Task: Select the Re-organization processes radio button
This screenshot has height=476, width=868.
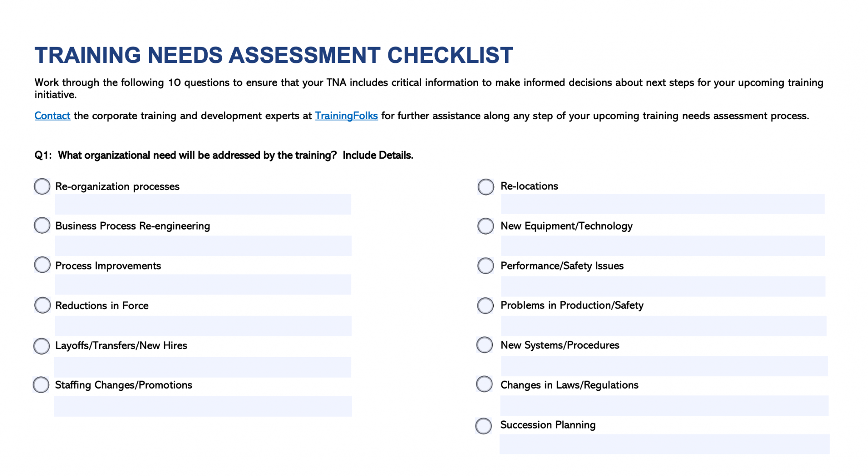Action: (42, 186)
